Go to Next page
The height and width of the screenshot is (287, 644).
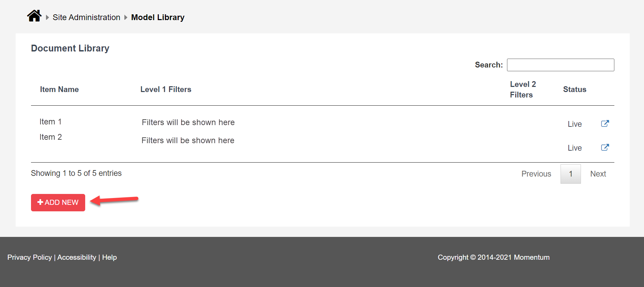[x=598, y=174]
